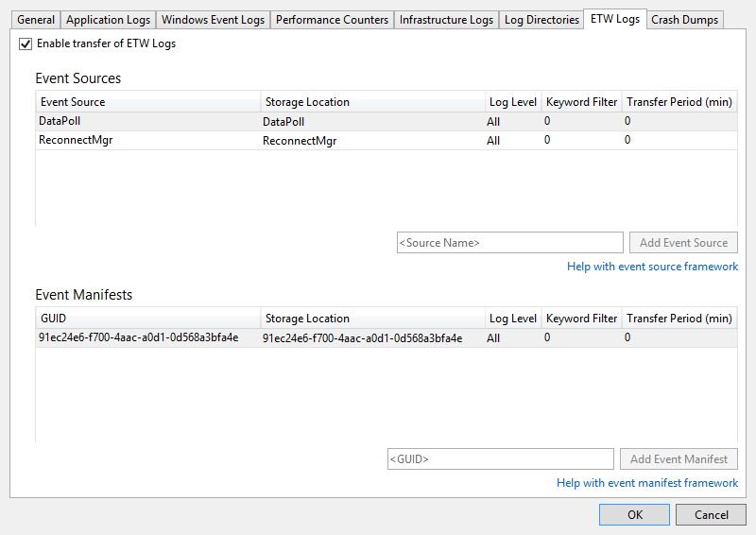
Task: Click Keyword Filter value in manifest row
Action: click(x=547, y=337)
